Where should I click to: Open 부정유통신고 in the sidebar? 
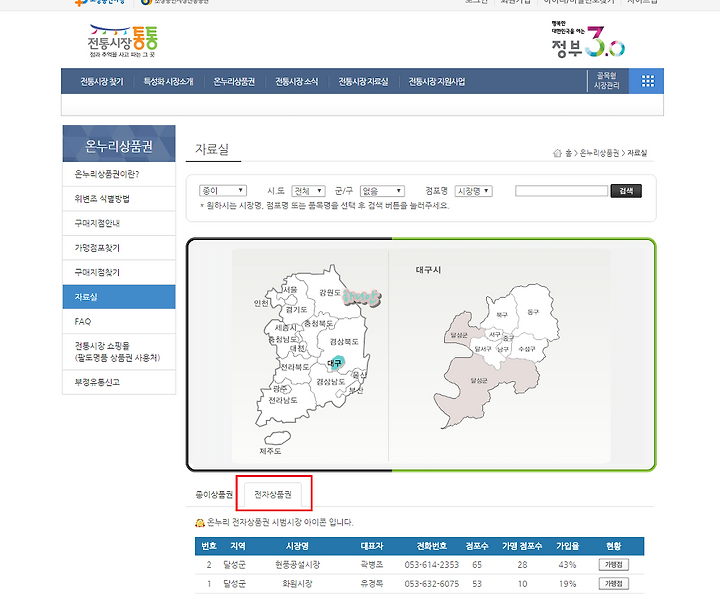tap(119, 382)
